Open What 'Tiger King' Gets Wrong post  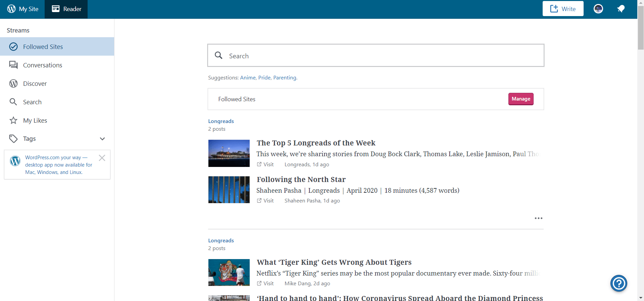334,262
